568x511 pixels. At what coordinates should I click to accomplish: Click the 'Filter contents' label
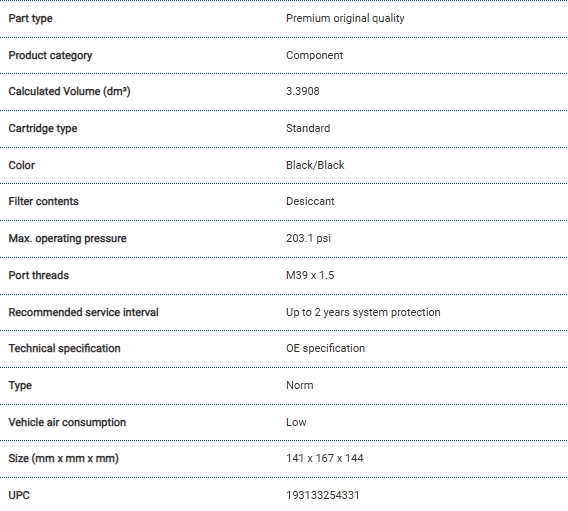click(43, 201)
